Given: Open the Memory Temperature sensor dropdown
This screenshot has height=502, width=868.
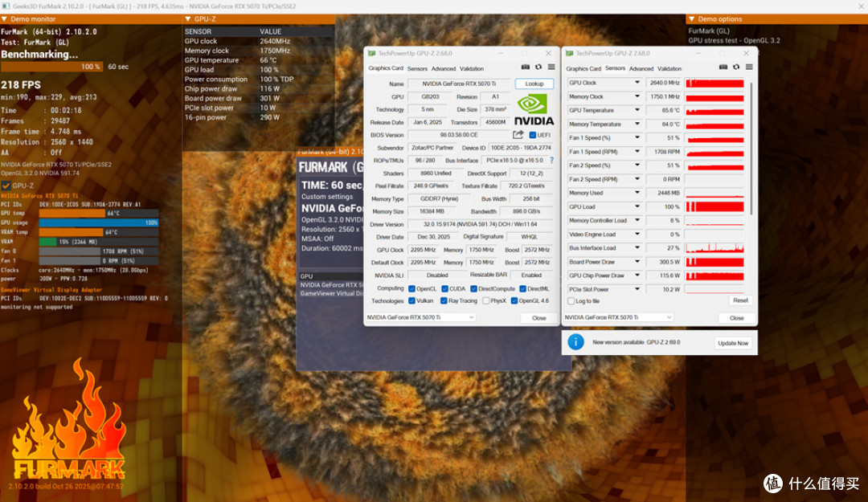Looking at the screenshot, I should tap(637, 124).
